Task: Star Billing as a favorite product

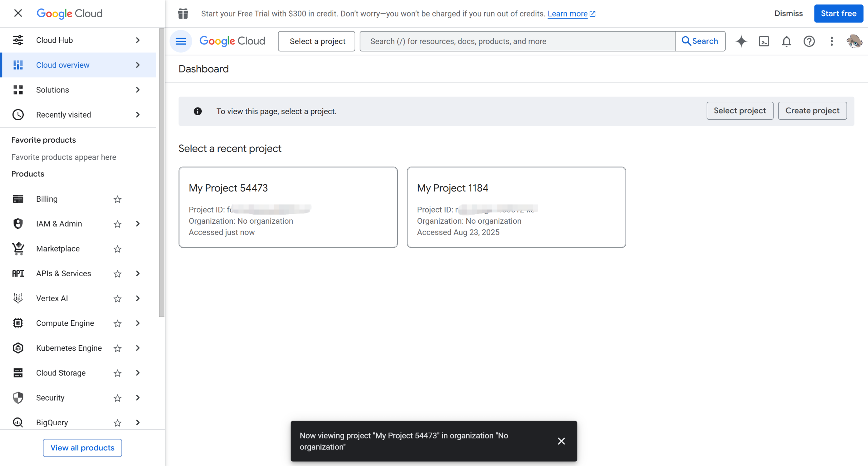Action: pos(117,199)
